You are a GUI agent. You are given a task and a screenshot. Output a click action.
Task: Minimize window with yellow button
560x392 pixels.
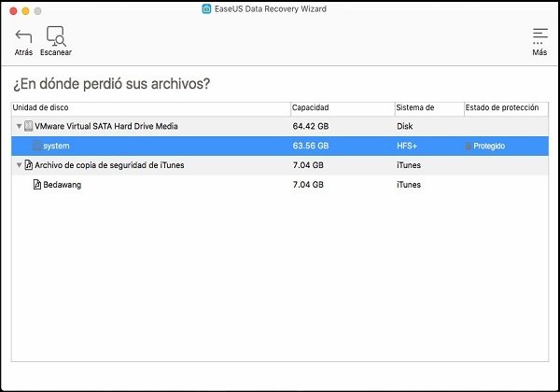pyautogui.click(x=25, y=11)
